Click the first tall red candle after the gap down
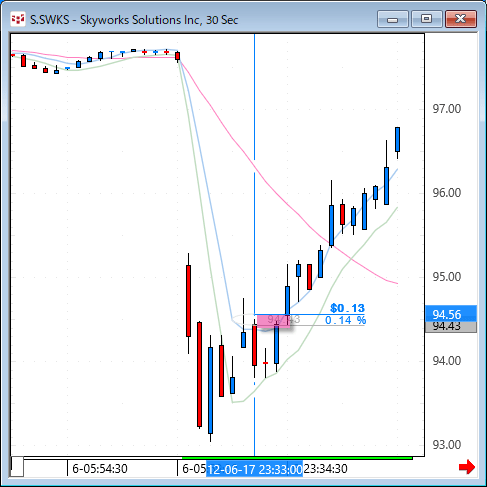The width and height of the screenshot is (487, 487). pos(188,301)
